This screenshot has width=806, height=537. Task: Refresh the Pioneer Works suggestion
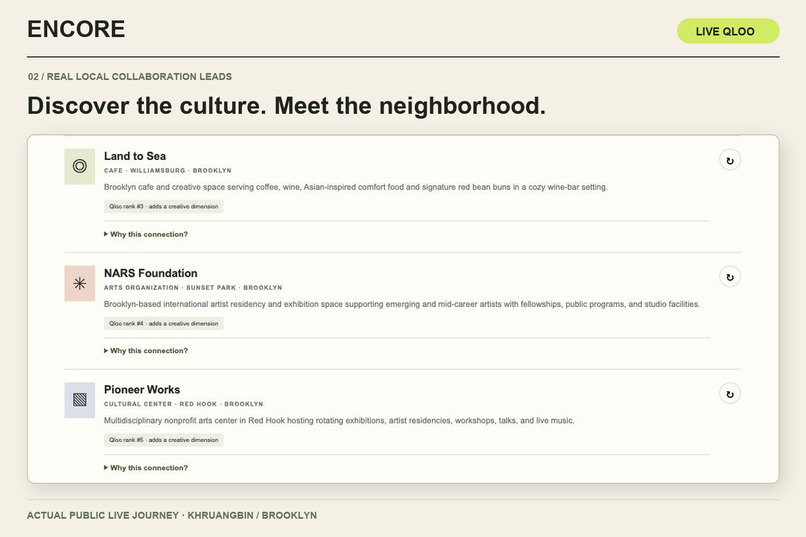coord(729,394)
